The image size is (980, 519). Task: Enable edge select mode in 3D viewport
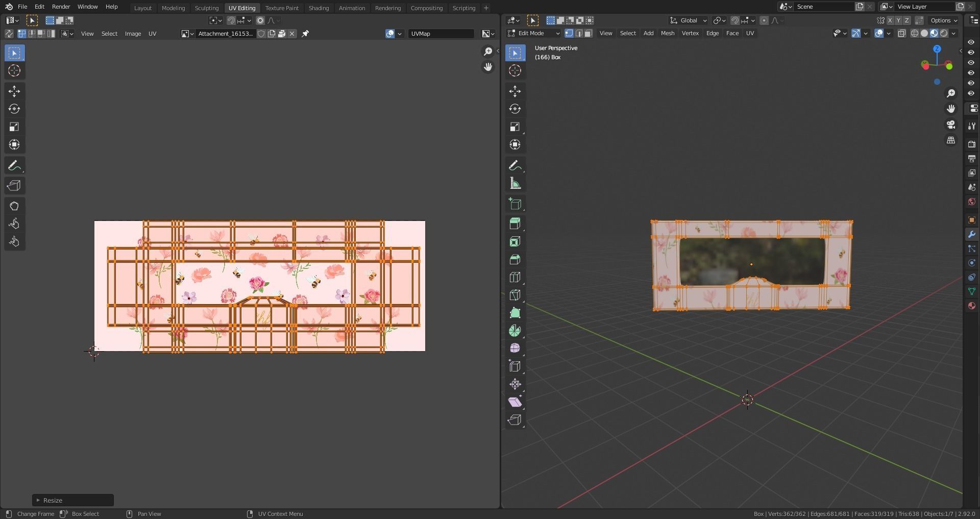[x=579, y=33]
